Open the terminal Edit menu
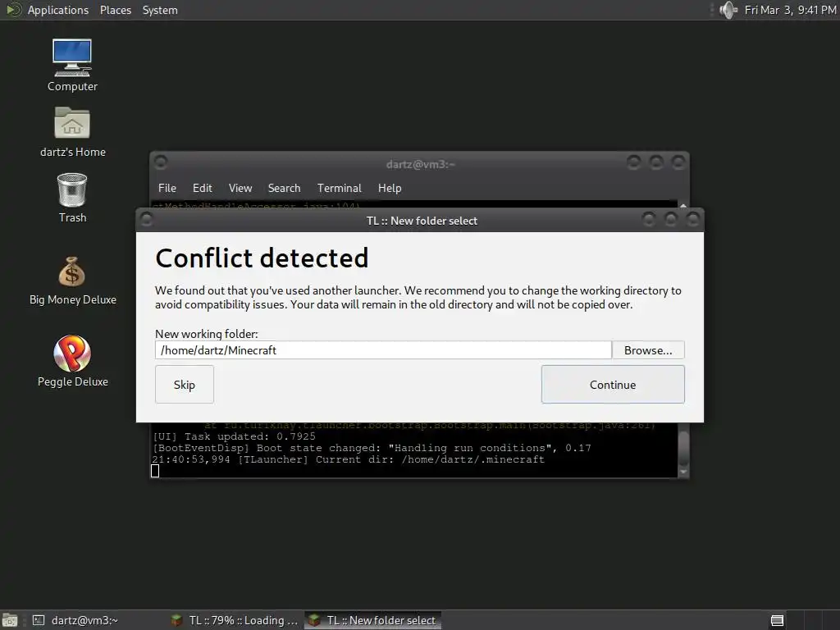Viewport: 840px width, 630px height. [203, 188]
